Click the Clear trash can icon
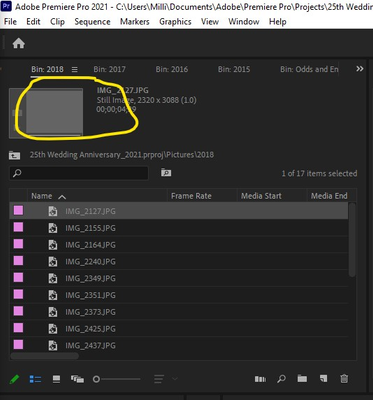The height and width of the screenshot is (400, 373). tap(344, 379)
